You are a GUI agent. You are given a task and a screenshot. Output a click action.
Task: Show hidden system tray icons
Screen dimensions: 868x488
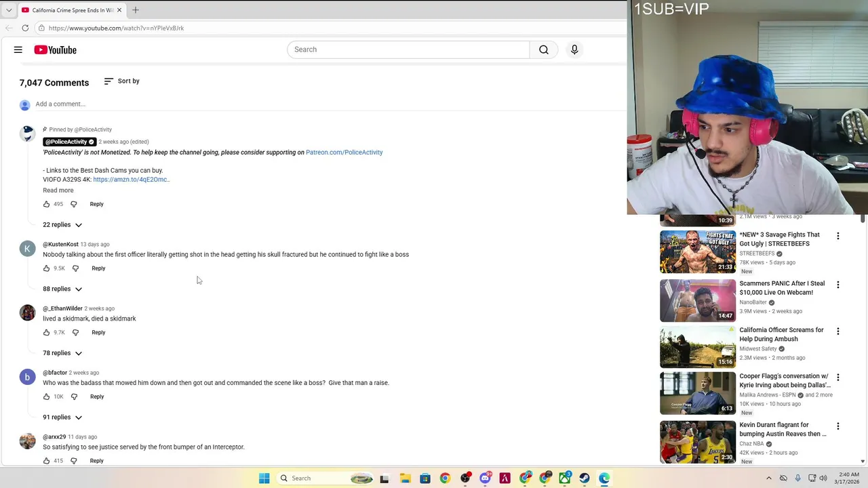[x=769, y=479]
